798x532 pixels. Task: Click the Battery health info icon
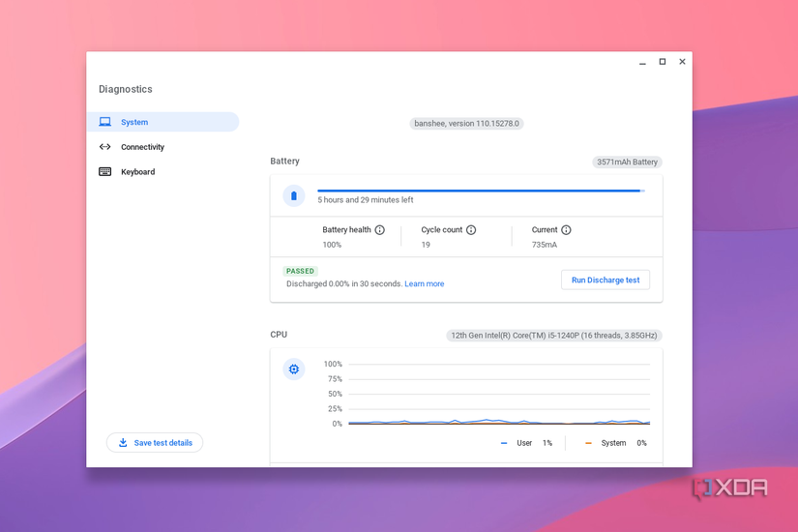[380, 230]
